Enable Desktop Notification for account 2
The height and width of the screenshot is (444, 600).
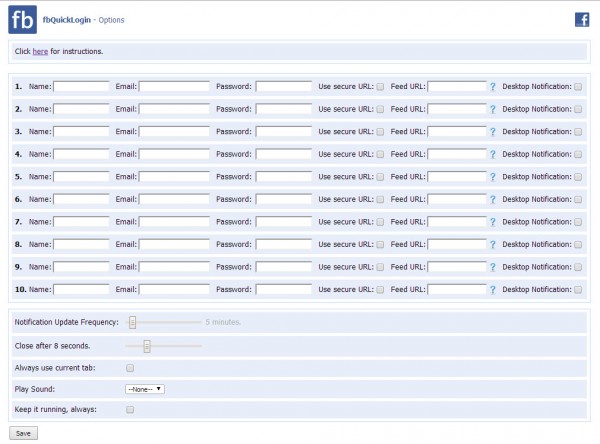pos(578,109)
